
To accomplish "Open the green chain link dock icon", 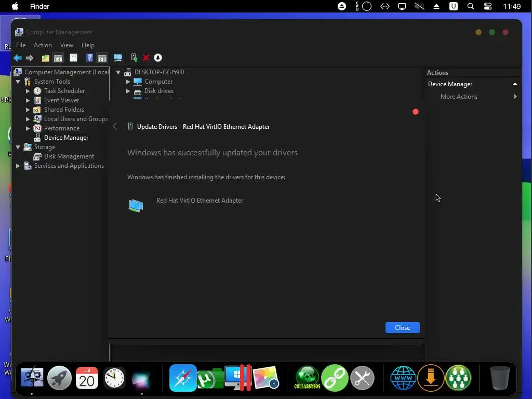I will (335, 378).
